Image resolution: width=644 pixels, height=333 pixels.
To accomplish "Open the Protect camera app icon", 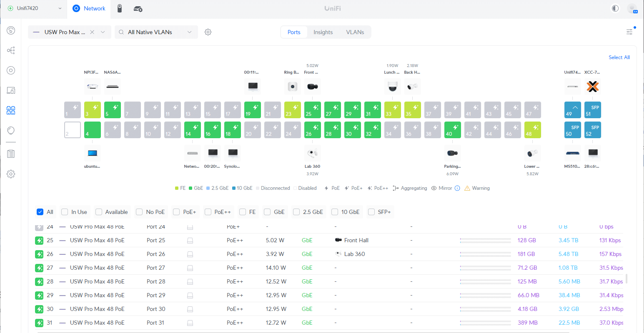I will coord(120,8).
